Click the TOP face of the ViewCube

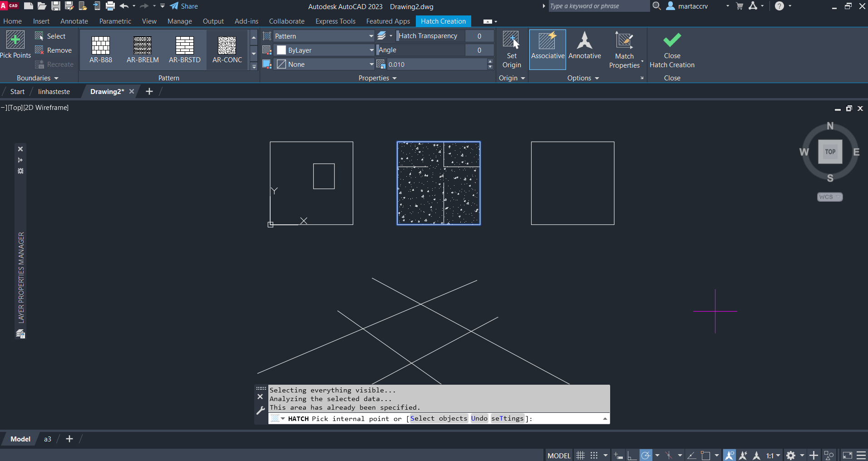[830, 152]
